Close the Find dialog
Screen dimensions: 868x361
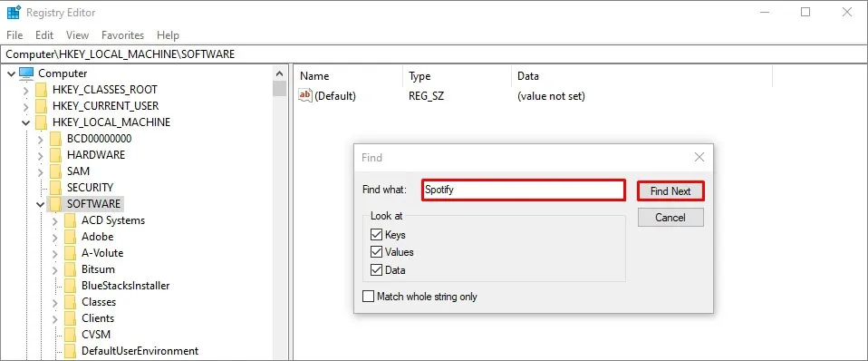click(x=699, y=158)
